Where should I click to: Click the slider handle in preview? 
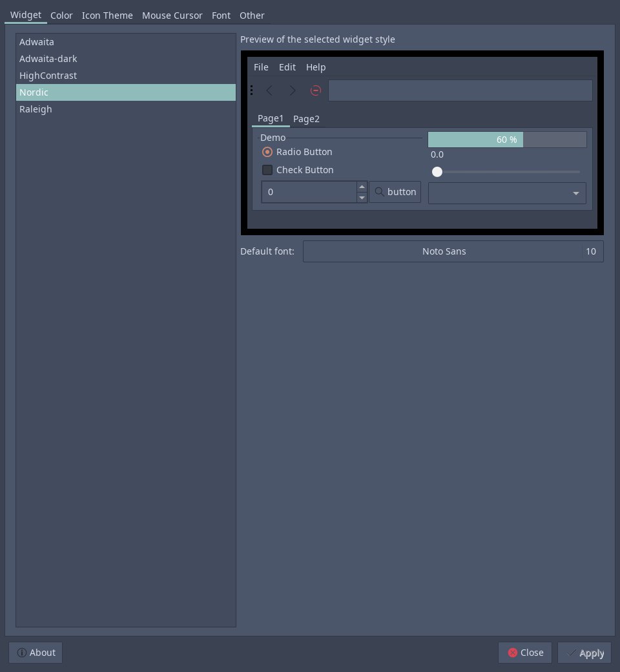(437, 172)
